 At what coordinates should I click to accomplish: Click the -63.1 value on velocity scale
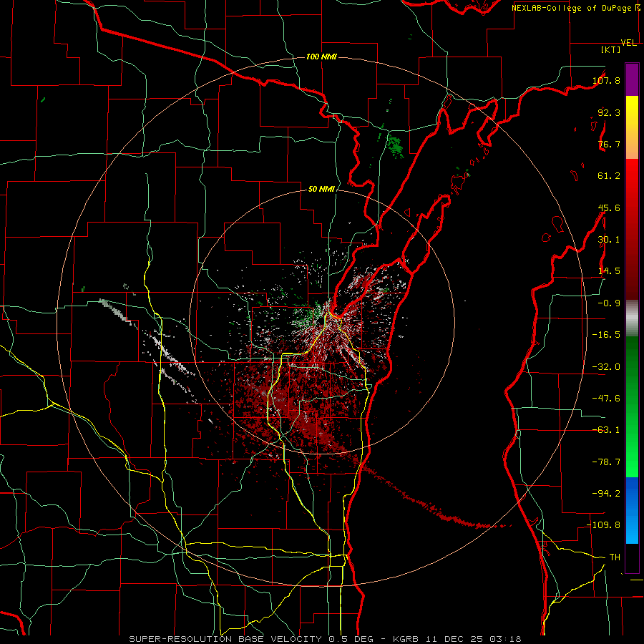click(x=606, y=430)
